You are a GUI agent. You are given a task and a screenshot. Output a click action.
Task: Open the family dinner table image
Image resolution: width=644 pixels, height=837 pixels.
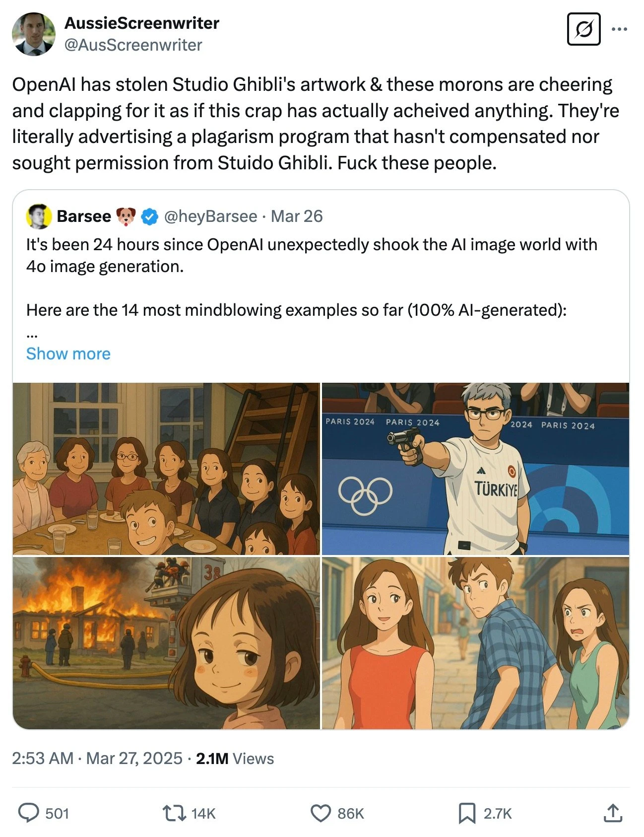click(166, 469)
